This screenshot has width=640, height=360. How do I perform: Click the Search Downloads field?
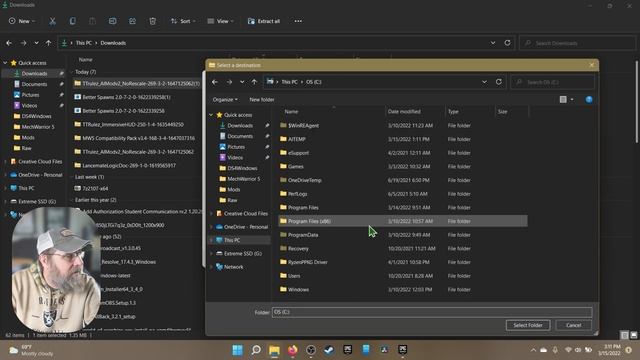pyautogui.click(x=577, y=43)
